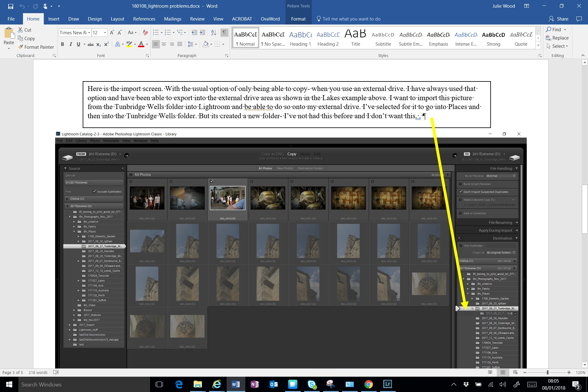Apply center text alignment
This screenshot has height=392, width=588.
(164, 44)
